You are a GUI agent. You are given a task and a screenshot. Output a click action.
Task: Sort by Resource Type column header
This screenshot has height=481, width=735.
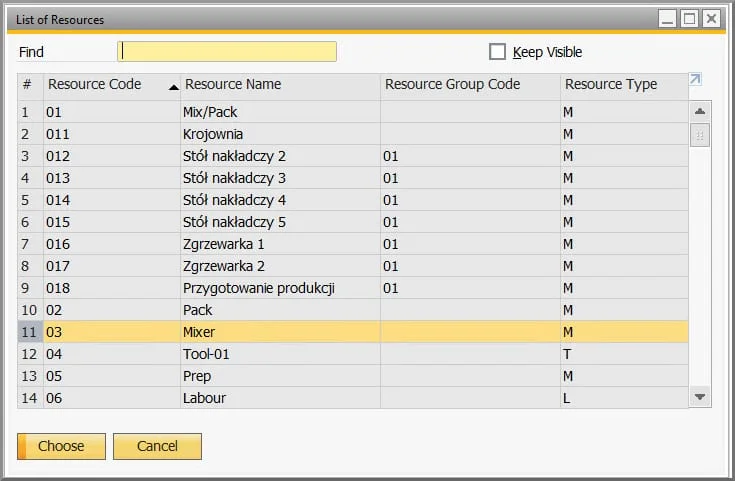tap(624, 85)
